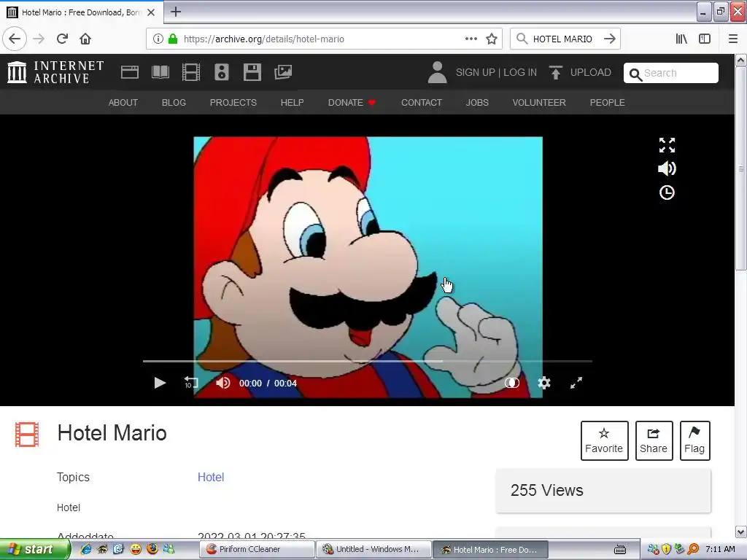Open the Video (film strip) icon
This screenshot has height=560, width=747.
click(191, 72)
